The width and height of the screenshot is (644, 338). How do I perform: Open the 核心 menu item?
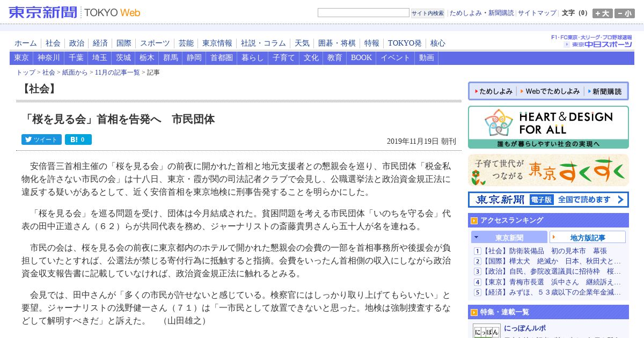point(438,43)
